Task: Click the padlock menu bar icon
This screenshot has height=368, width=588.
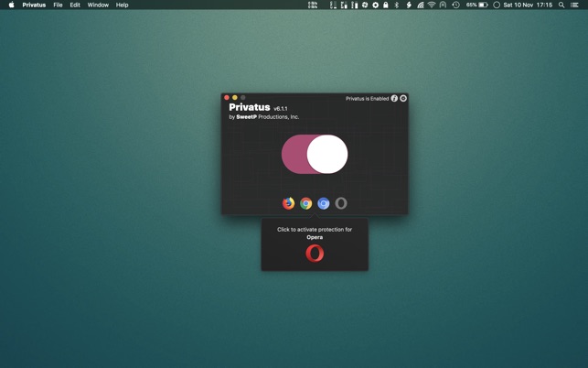Action: click(386, 5)
